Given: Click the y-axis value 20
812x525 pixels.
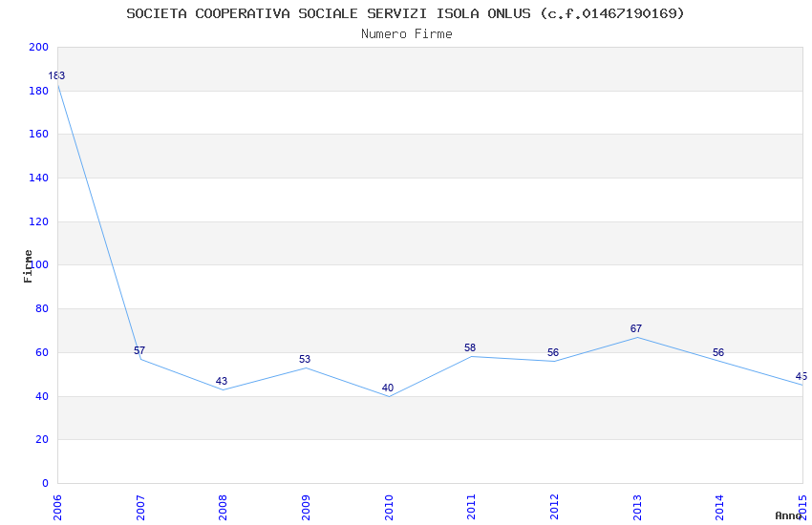Looking at the screenshot, I should (42, 440).
